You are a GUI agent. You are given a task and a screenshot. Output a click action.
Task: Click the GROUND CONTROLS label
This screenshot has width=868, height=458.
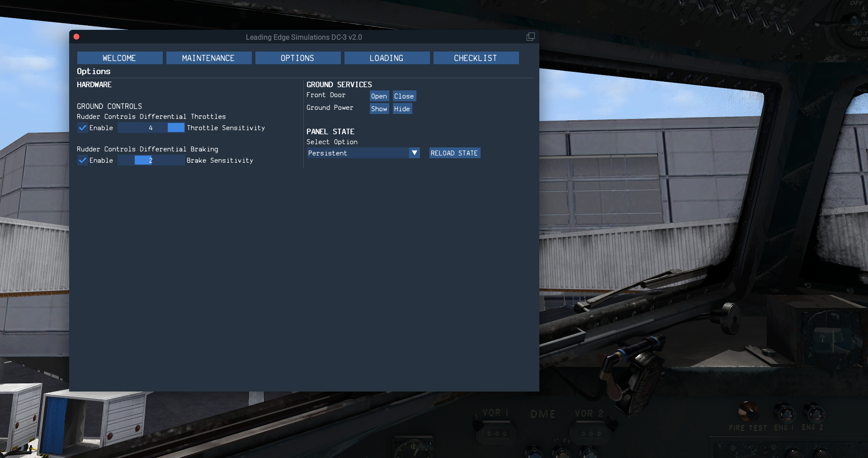click(109, 106)
